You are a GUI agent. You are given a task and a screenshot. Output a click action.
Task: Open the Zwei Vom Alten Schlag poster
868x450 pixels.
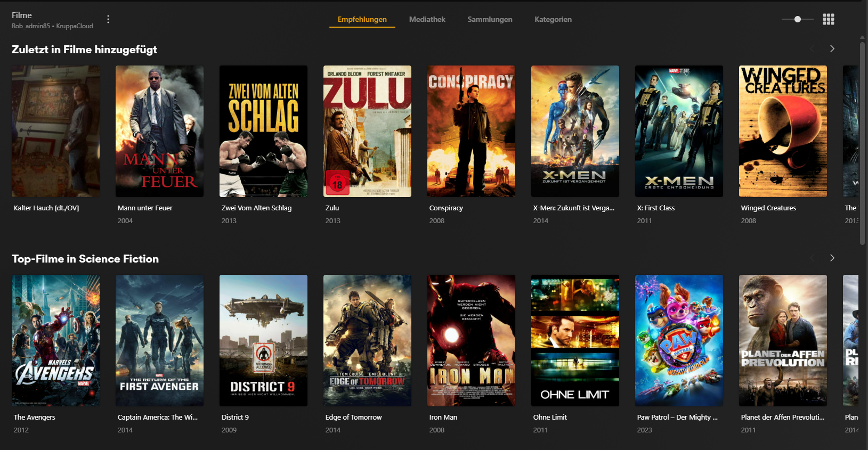click(263, 131)
